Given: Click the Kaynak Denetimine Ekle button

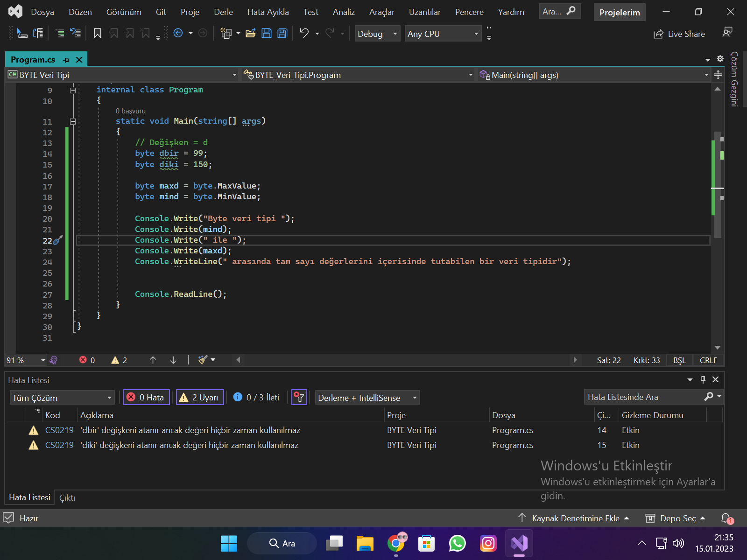Looking at the screenshot, I should pos(575,518).
